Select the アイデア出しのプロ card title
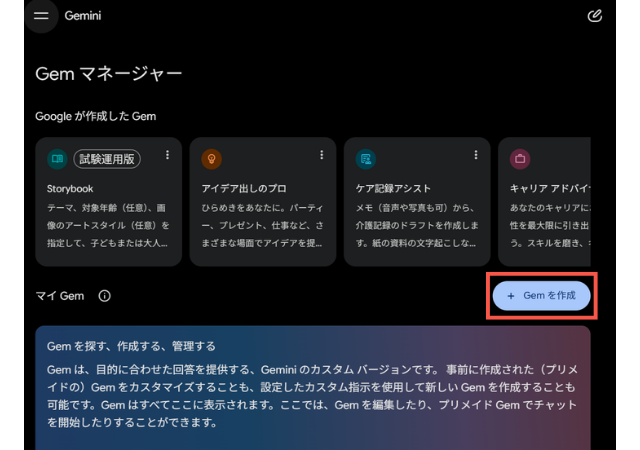Image resolution: width=640 pixels, height=450 pixels. click(x=244, y=189)
